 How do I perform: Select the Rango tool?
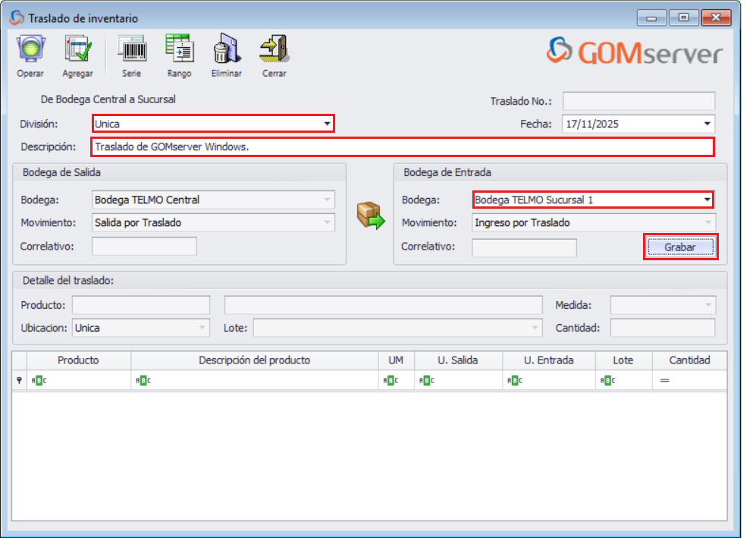(x=179, y=53)
